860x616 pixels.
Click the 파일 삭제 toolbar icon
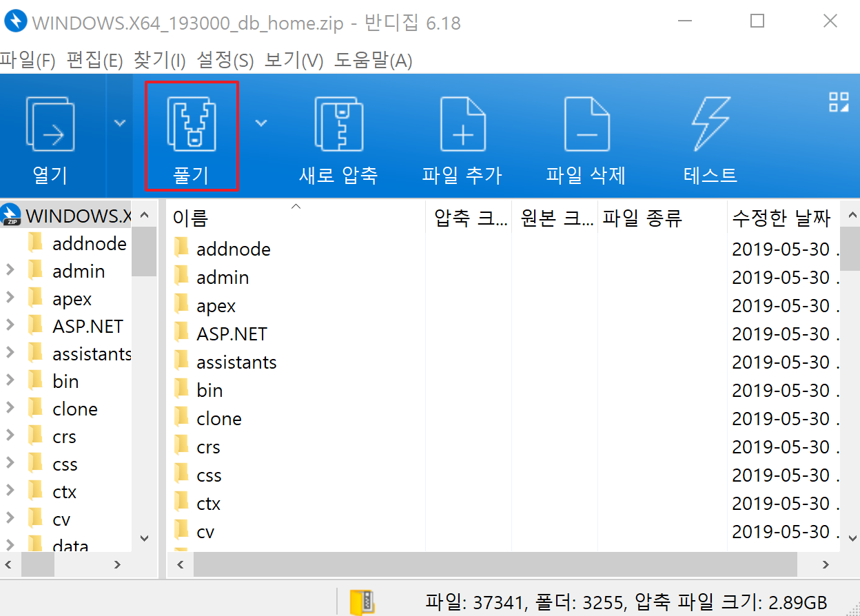[586, 125]
